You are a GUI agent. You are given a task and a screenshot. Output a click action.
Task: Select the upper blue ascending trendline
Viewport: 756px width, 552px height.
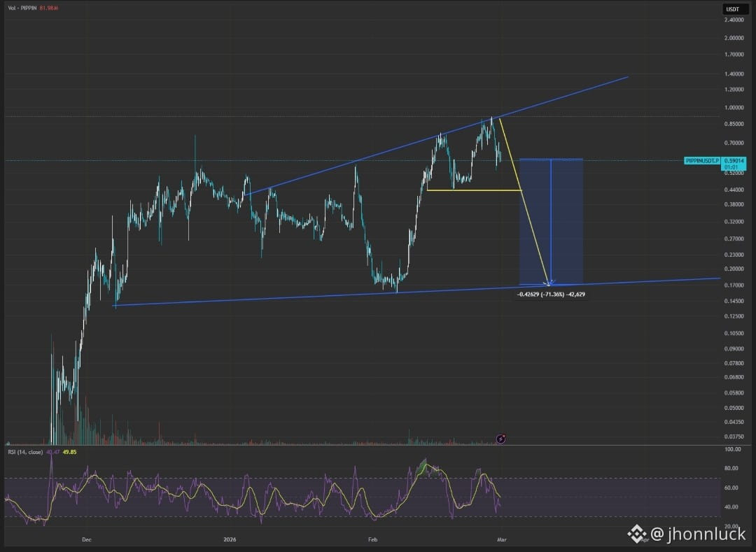[436, 135]
